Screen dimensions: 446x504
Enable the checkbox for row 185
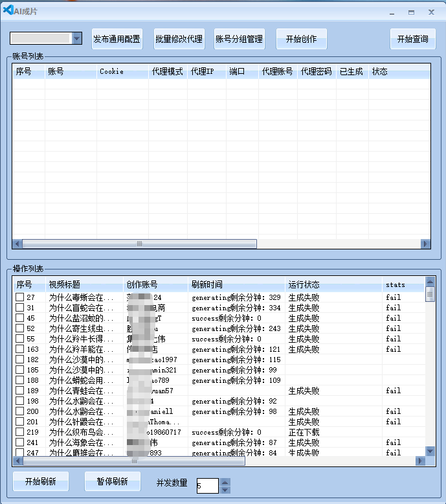[20, 370]
